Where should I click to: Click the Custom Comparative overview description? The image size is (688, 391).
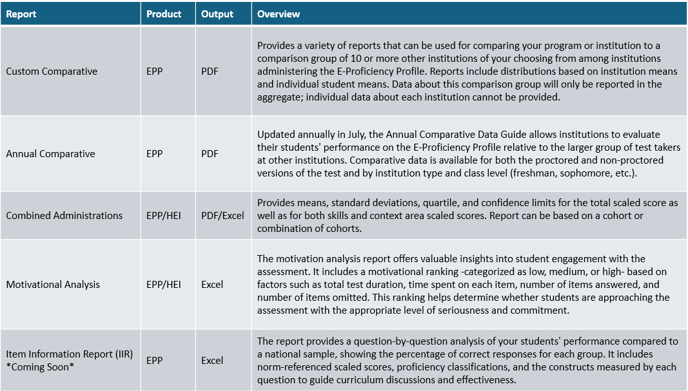(x=467, y=71)
